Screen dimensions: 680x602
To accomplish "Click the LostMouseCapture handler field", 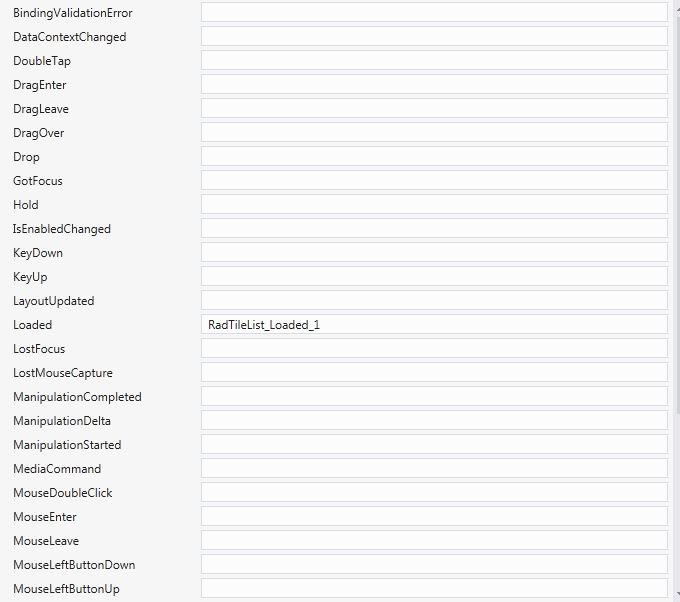I will pos(434,372).
